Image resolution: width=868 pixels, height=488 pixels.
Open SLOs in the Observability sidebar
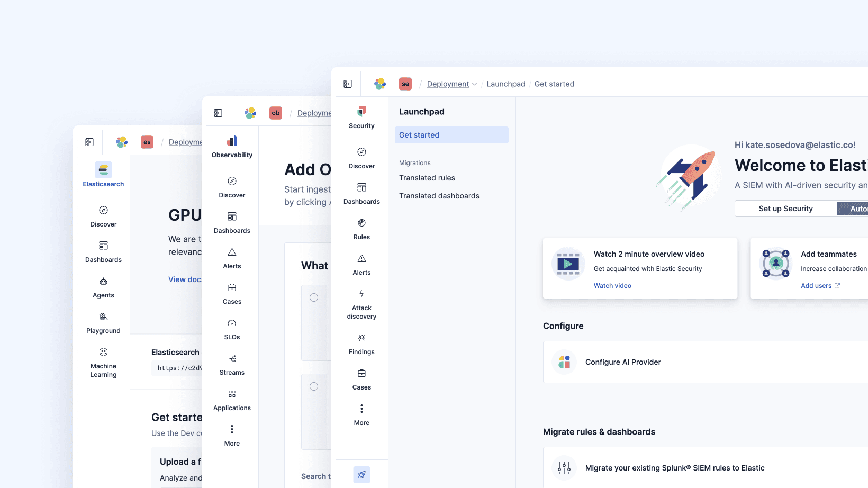pos(232,329)
